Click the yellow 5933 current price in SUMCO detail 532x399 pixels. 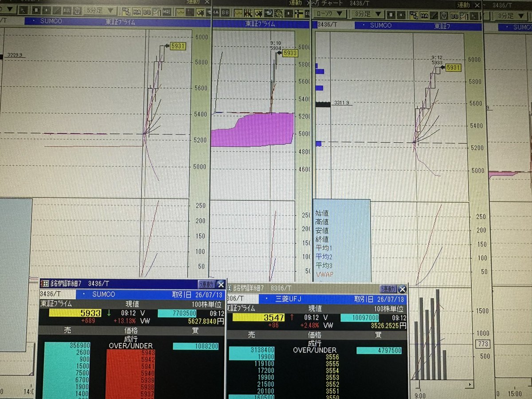tap(75, 313)
